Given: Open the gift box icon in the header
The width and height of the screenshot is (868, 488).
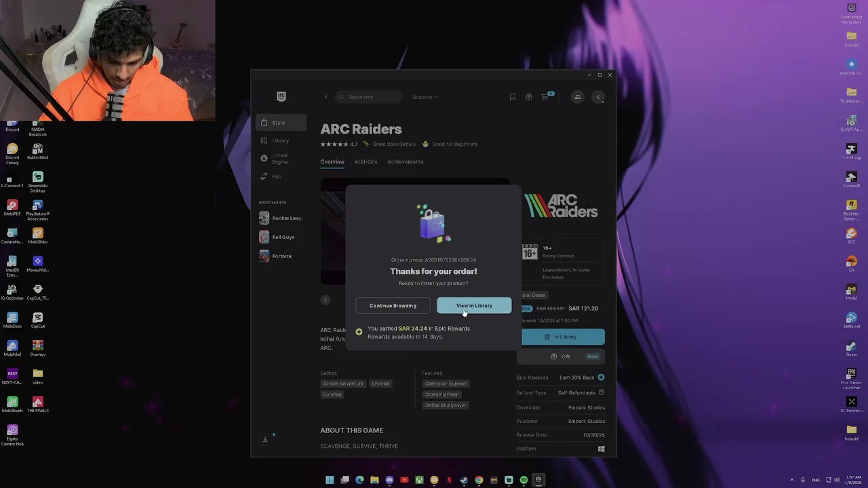Looking at the screenshot, I should click(529, 97).
